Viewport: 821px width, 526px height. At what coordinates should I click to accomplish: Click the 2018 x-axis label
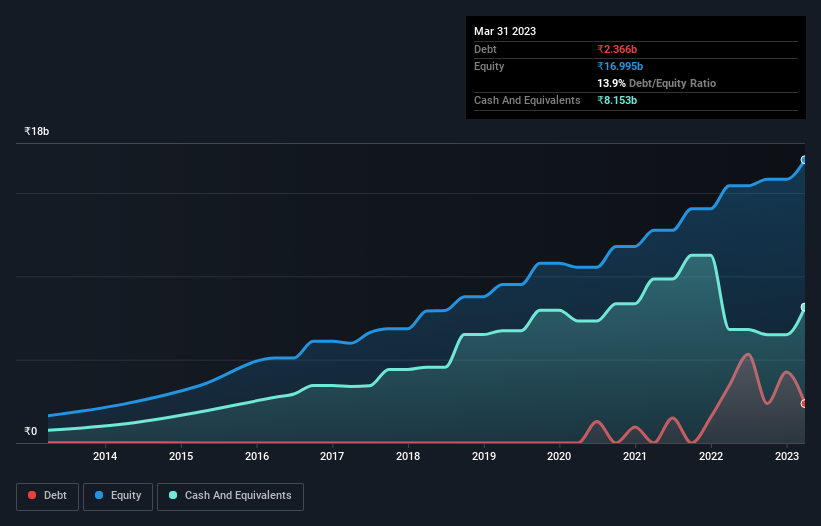point(408,456)
